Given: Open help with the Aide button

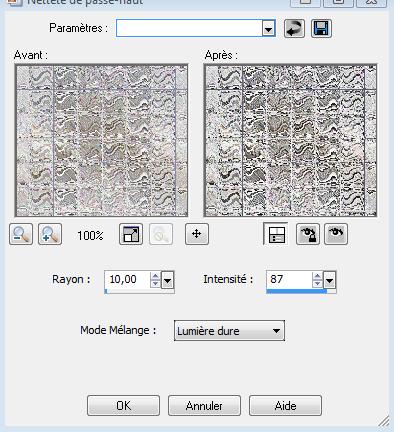Looking at the screenshot, I should (x=286, y=406).
